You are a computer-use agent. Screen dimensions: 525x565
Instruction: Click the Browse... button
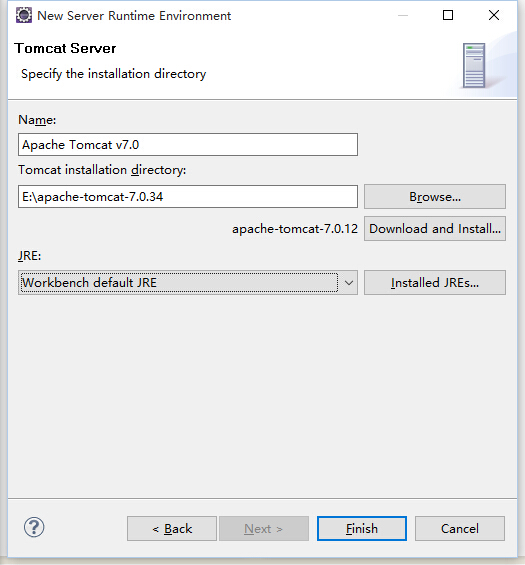pyautogui.click(x=435, y=197)
